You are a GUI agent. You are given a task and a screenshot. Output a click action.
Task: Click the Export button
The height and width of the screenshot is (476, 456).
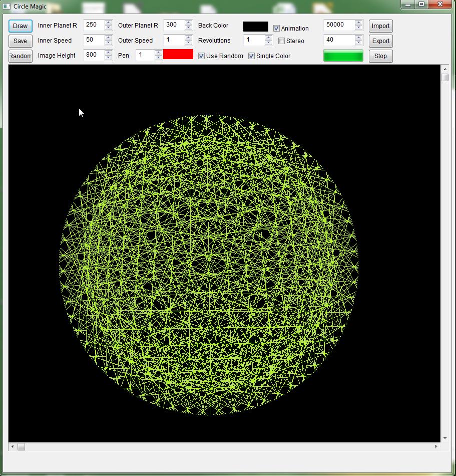tap(380, 41)
